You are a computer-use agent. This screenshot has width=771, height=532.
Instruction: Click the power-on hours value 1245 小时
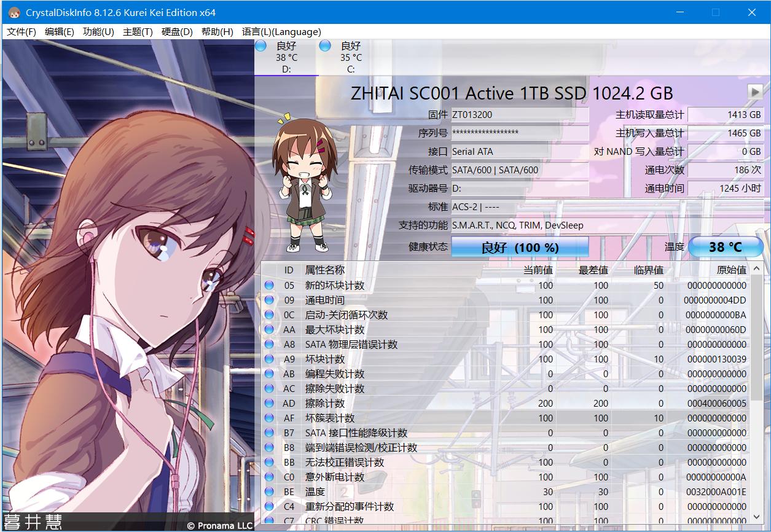pos(726,188)
